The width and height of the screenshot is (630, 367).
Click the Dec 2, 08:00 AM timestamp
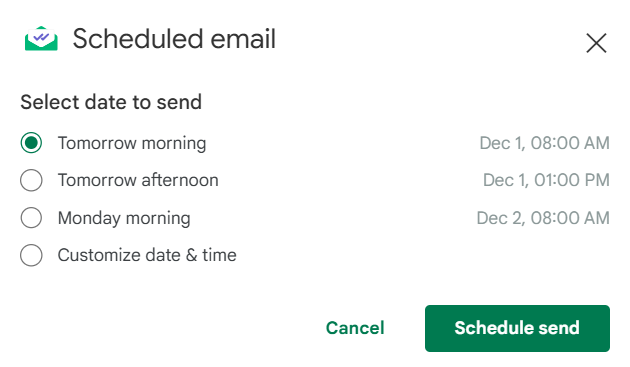[543, 218]
